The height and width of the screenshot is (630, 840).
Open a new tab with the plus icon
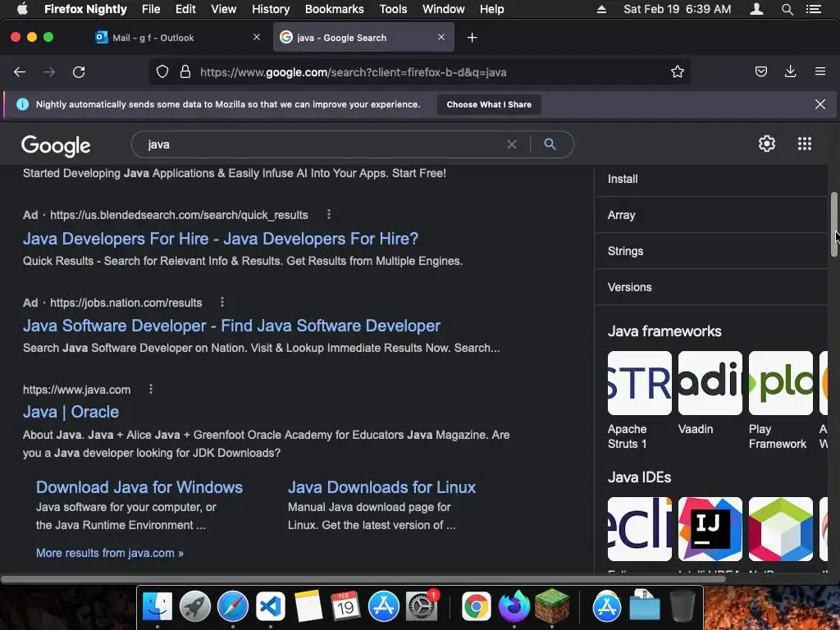point(472,38)
